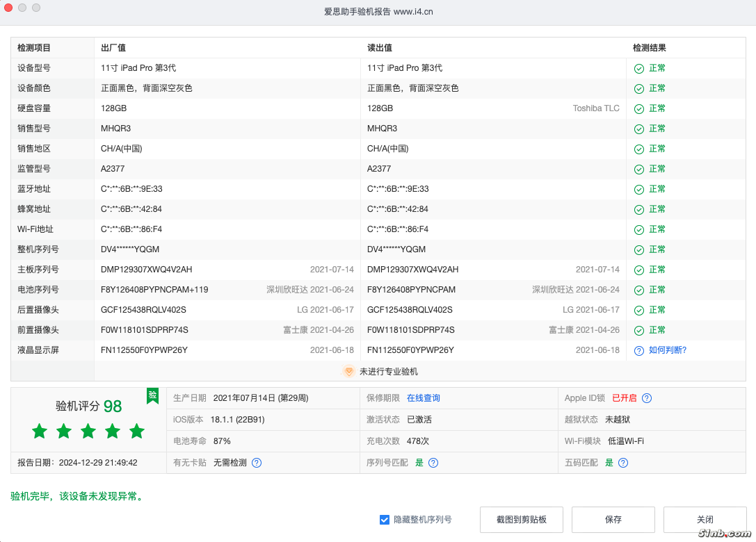Click 截图到剪贴板 button
Viewport: 756px width, 542px height.
(521, 520)
